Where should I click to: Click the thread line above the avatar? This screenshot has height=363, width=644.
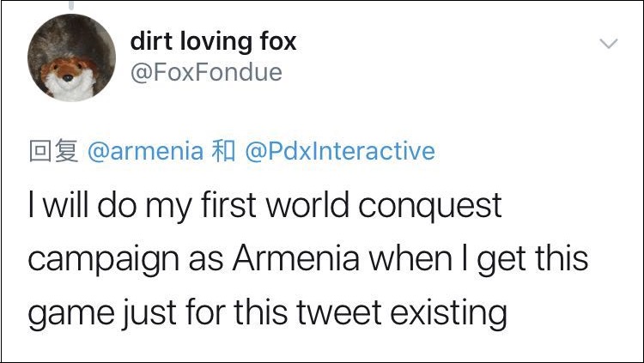pos(72,5)
